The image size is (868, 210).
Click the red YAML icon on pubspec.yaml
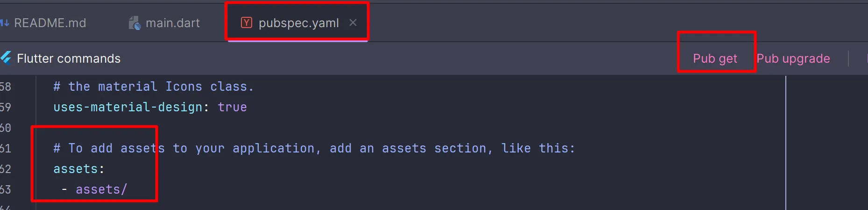[x=247, y=22]
